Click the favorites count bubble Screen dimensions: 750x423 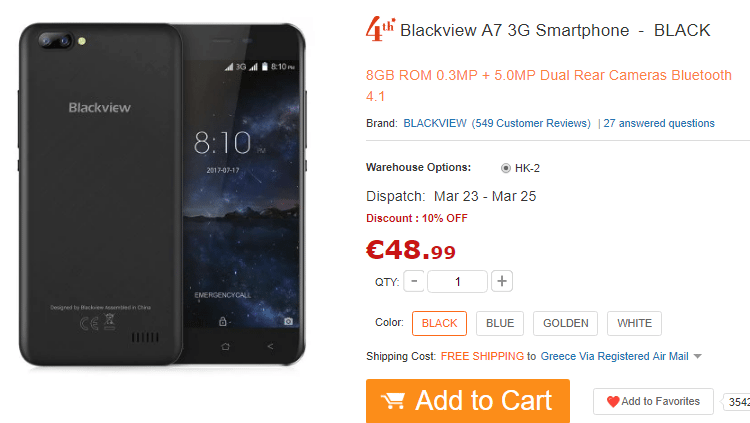[x=737, y=402]
